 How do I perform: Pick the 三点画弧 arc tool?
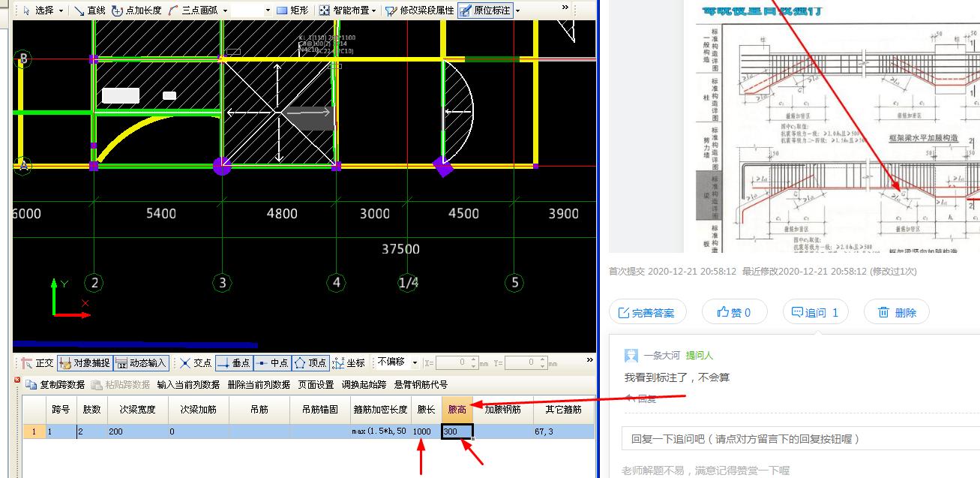tap(194, 11)
